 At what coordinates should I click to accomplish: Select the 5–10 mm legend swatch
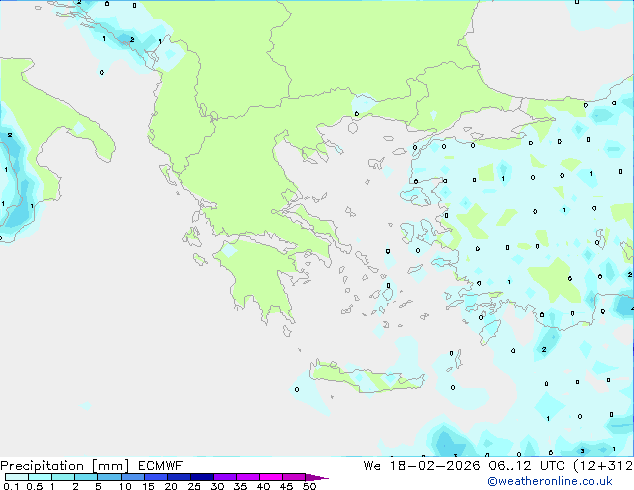pos(109,477)
